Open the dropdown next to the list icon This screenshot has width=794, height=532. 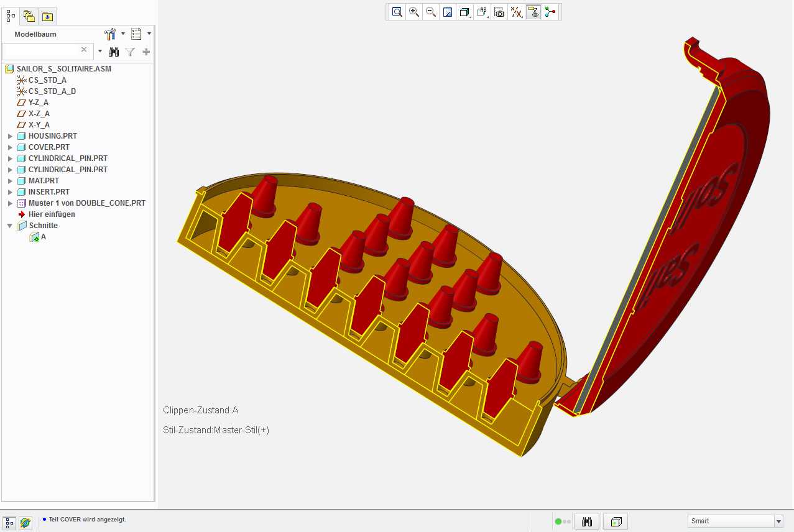[149, 34]
